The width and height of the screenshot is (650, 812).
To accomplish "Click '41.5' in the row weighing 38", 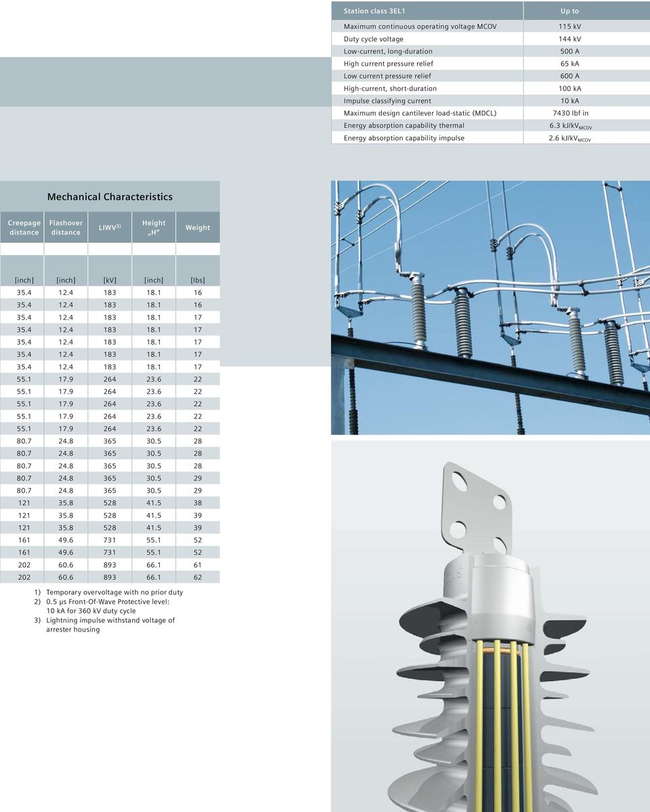I will 154,503.
